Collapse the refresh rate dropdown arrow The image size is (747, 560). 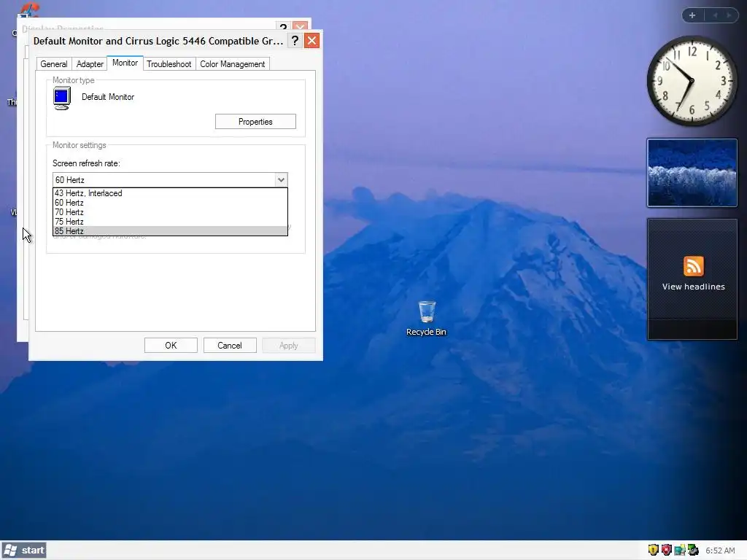pyautogui.click(x=281, y=179)
